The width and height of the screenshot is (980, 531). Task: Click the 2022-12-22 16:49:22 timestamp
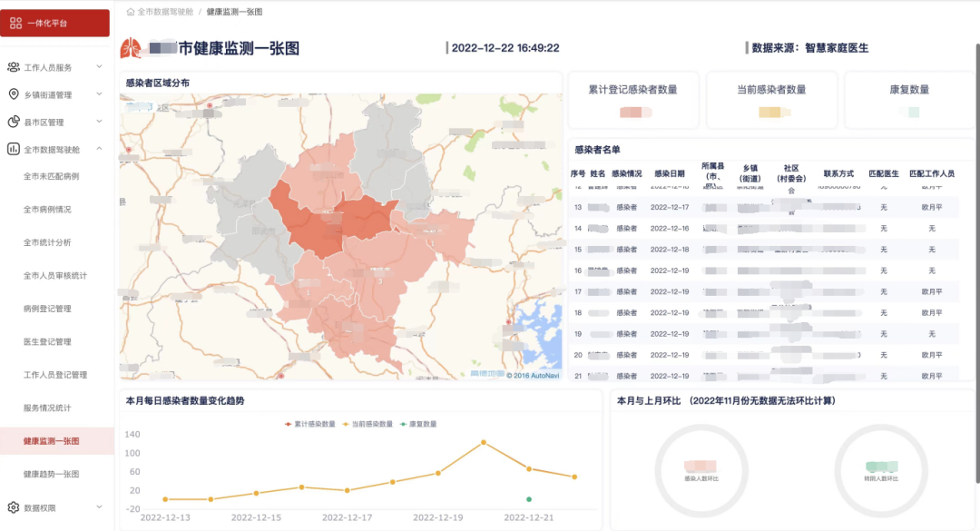click(x=505, y=48)
